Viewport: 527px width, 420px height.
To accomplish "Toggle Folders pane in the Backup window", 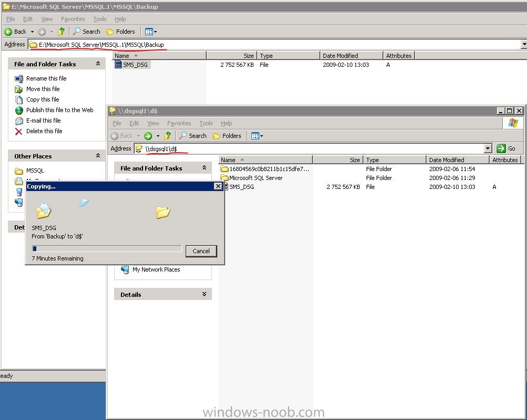I will (120, 32).
